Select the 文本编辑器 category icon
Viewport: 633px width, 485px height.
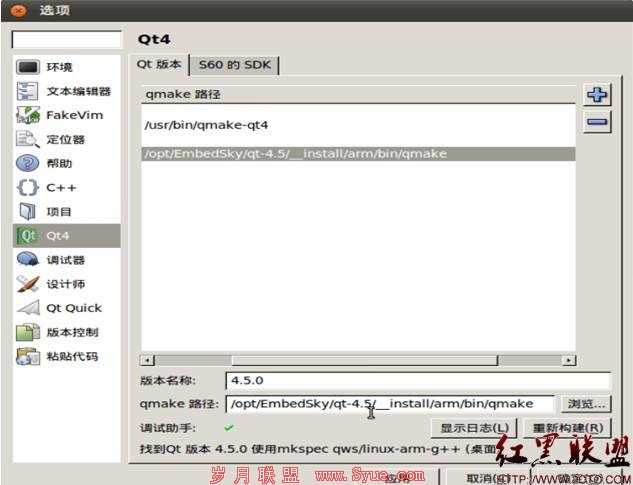tap(27, 91)
